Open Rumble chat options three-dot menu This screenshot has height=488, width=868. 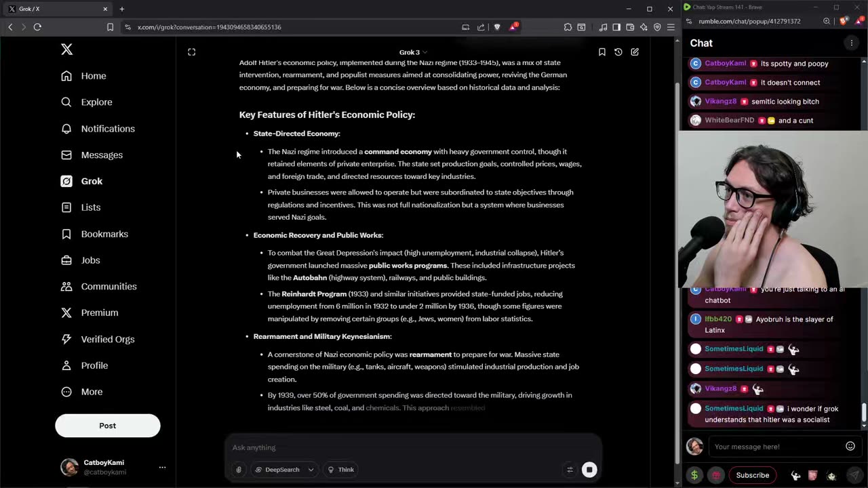click(x=852, y=43)
